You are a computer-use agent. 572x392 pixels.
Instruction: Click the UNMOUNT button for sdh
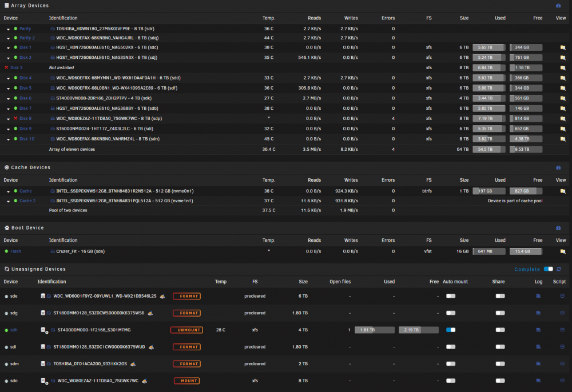(x=187, y=330)
